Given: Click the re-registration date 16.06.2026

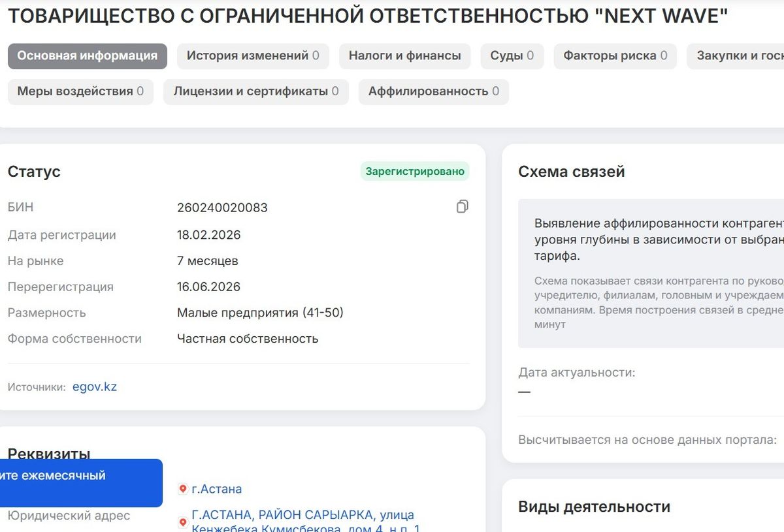Looking at the screenshot, I should 209,287.
